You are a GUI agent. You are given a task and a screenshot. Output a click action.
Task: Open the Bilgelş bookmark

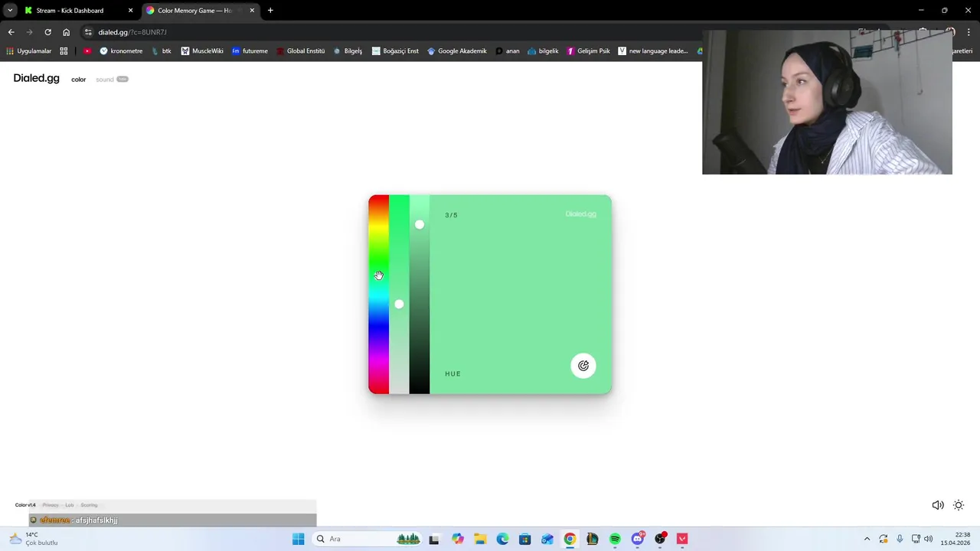click(348, 51)
